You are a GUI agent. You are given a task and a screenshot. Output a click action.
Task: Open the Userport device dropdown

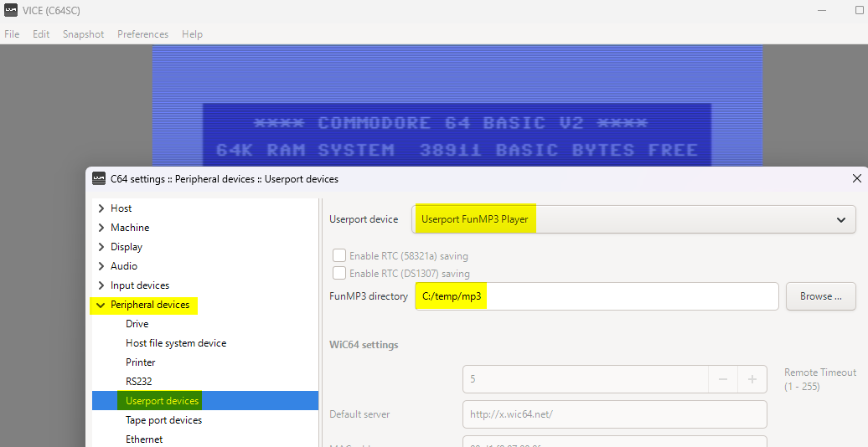pos(633,219)
